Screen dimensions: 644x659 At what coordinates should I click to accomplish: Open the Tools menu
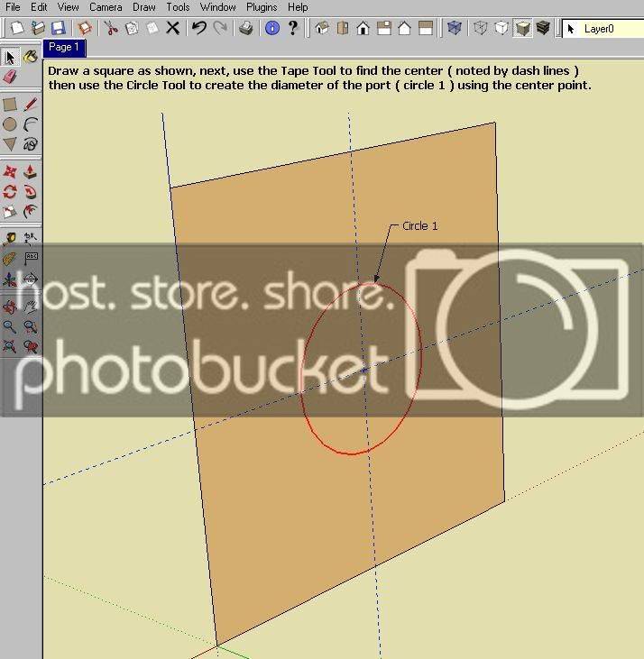178,7
